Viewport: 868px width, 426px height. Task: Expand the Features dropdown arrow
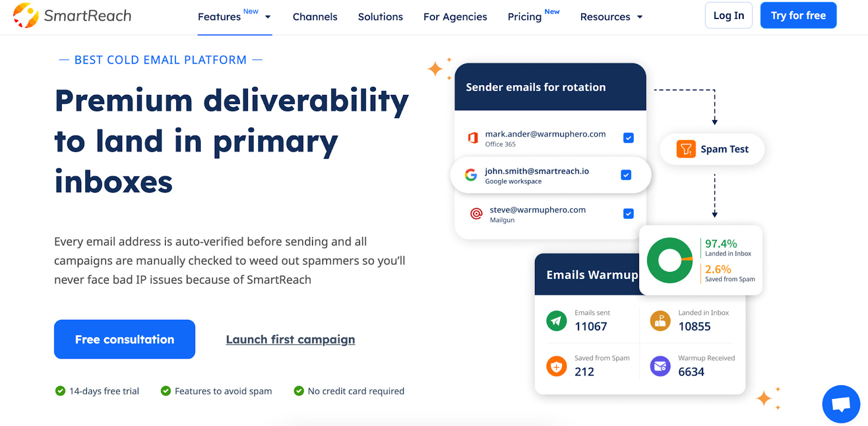coord(267,17)
